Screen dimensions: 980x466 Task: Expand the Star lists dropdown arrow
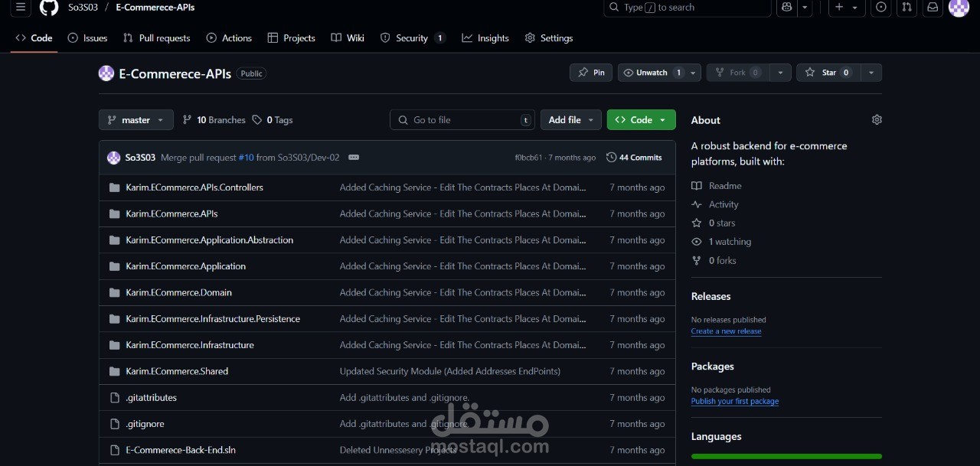[871, 73]
